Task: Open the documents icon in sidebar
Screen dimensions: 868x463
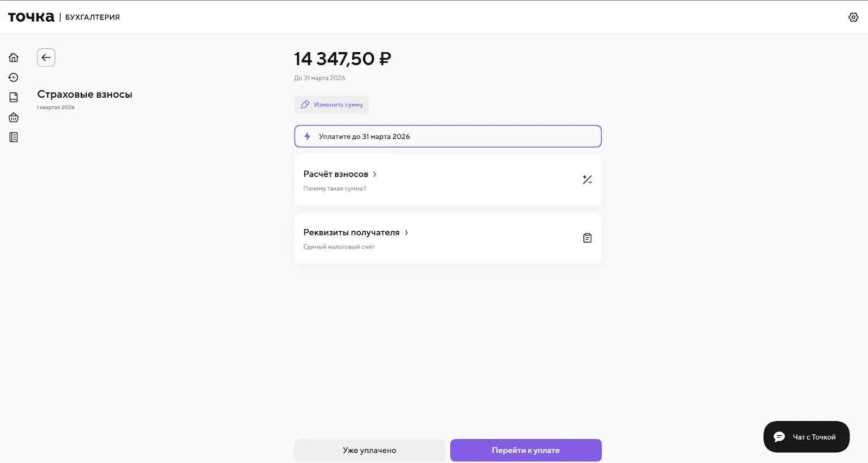Action: tap(14, 98)
